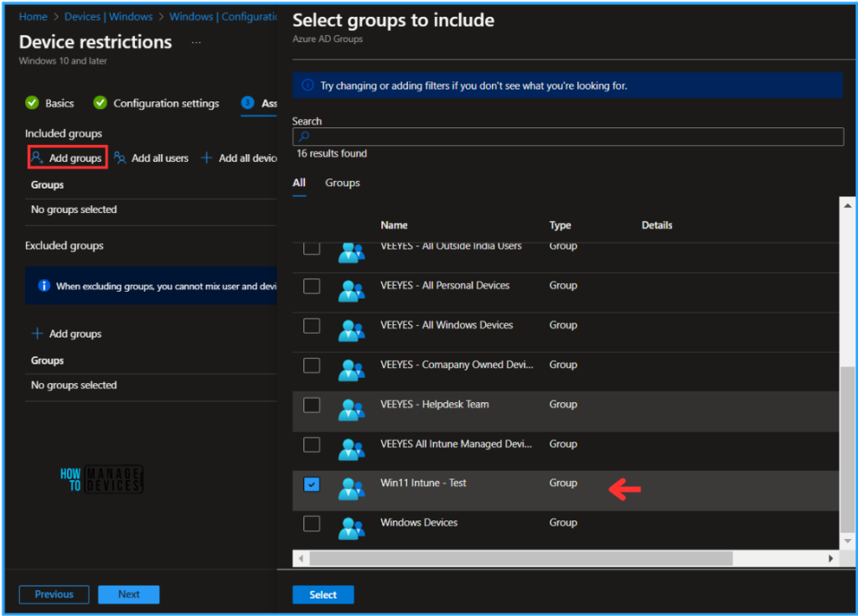Screen dimensions: 858x616
Task: Click the Group type cell for Windows Devices
Action: pos(563,522)
